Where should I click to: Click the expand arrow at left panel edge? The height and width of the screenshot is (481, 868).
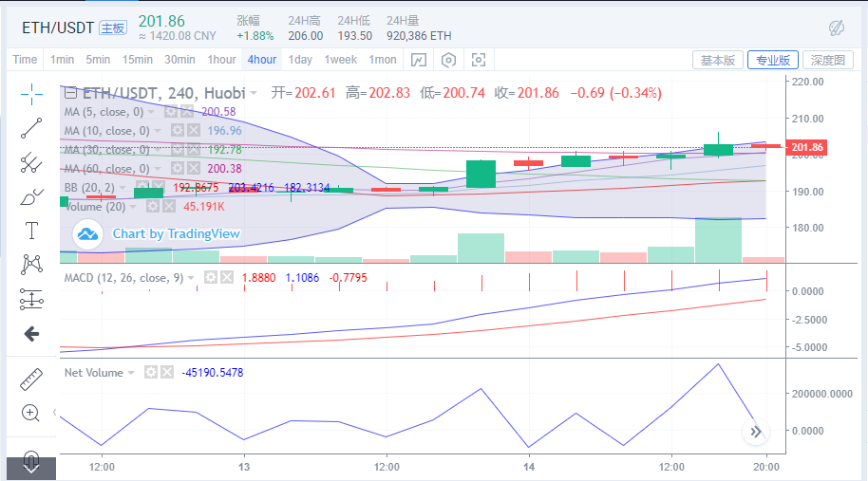click(54, 412)
